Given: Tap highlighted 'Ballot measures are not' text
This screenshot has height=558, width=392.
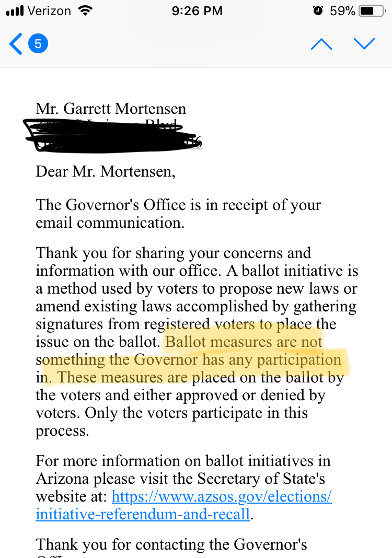Looking at the screenshot, I should point(244,342).
